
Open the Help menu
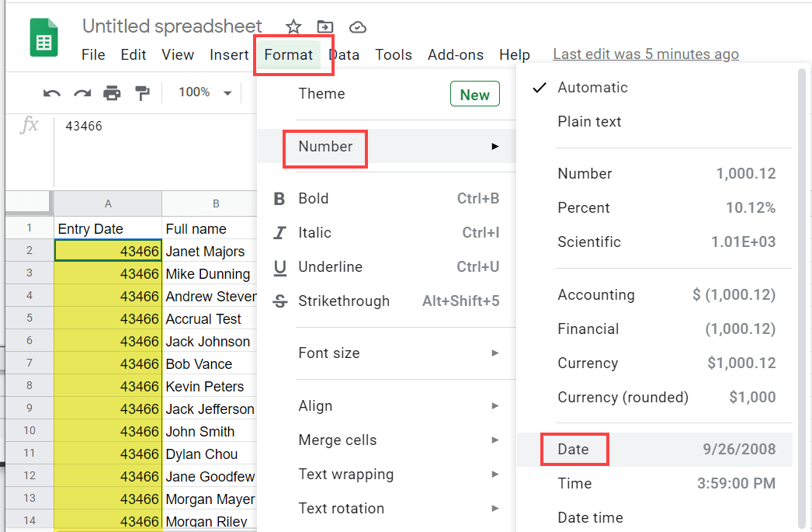(x=514, y=55)
